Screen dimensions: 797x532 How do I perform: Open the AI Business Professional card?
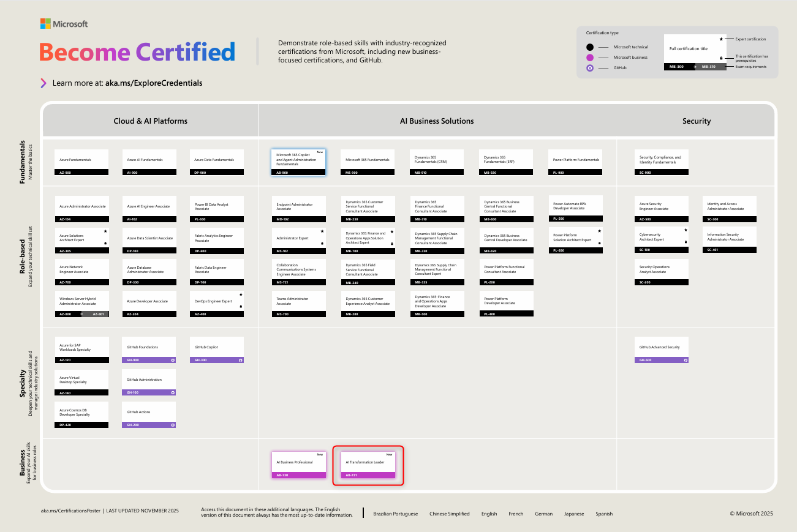pyautogui.click(x=298, y=465)
